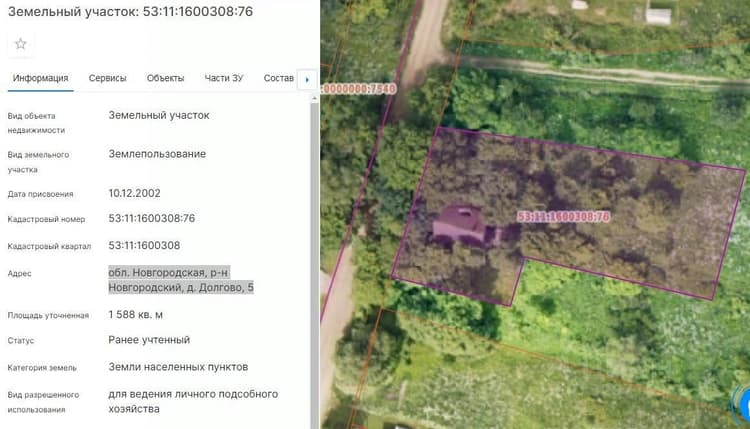Click the Дата присвоения field label
Screen dimensions: 750x429
coord(41,194)
